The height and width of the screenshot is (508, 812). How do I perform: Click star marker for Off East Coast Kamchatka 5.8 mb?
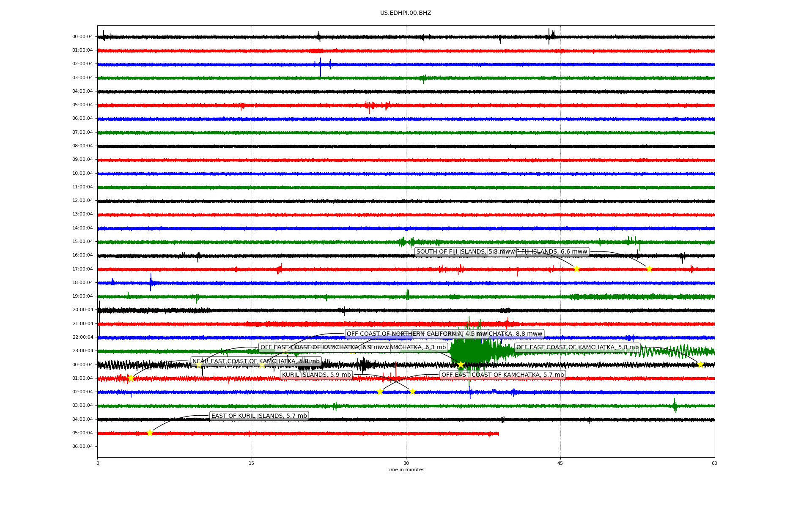point(700,364)
